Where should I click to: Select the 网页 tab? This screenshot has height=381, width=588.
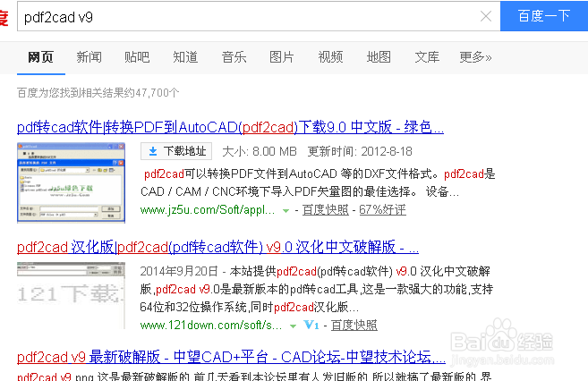tap(41, 57)
